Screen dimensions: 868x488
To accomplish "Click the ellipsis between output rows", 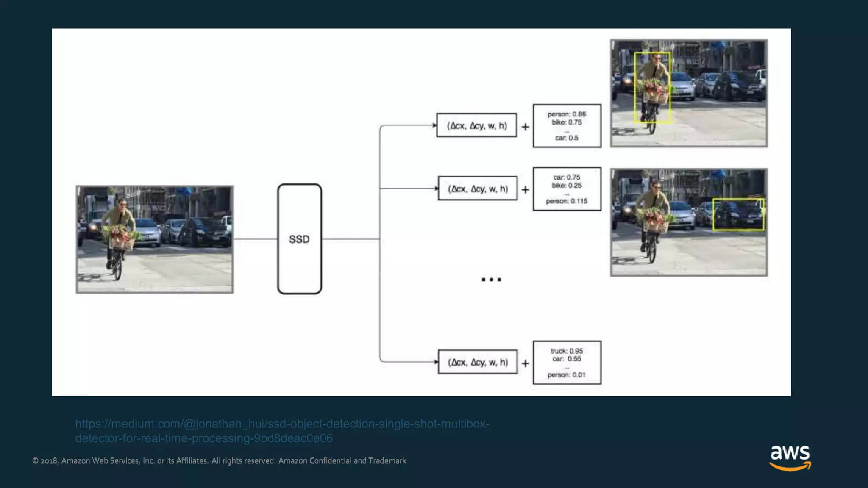I will point(491,280).
